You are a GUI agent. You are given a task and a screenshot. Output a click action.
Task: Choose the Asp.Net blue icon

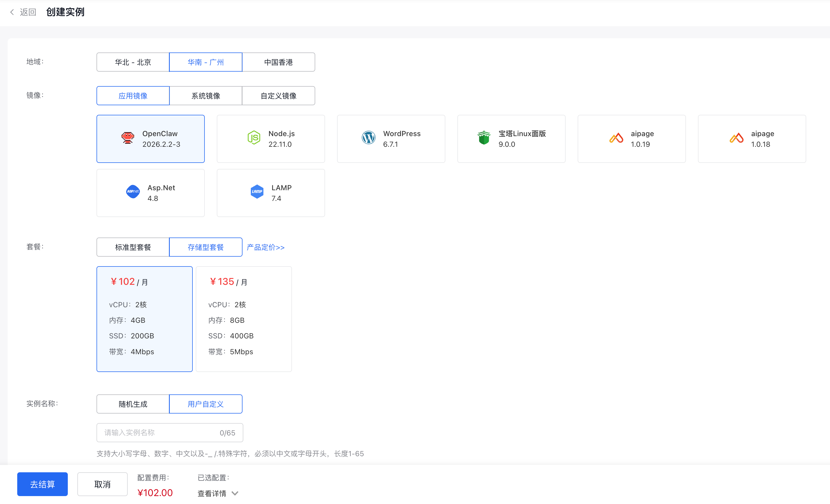pos(133,192)
